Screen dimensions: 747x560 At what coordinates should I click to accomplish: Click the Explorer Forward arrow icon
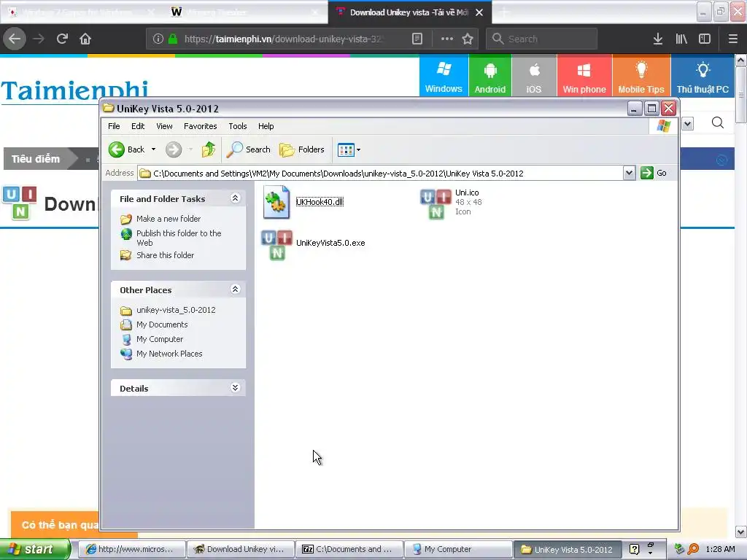pyautogui.click(x=174, y=149)
